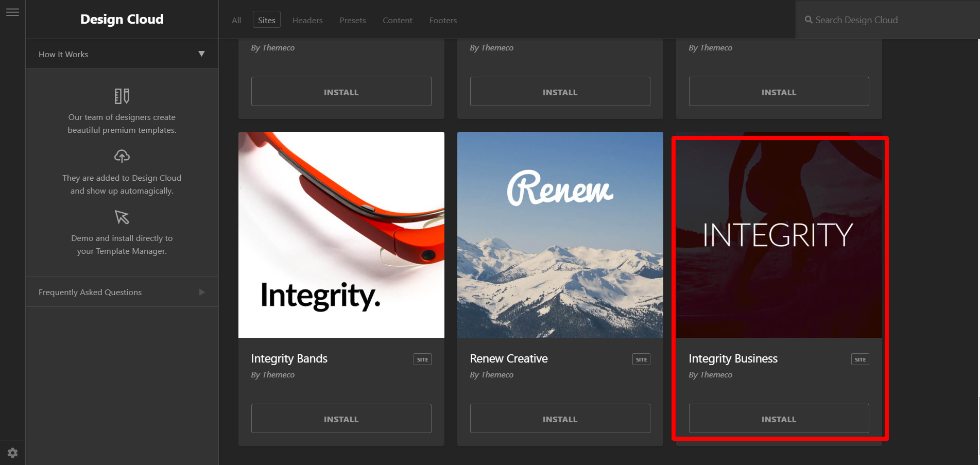Select the Sites tab
The image size is (980, 465).
pos(267,20)
